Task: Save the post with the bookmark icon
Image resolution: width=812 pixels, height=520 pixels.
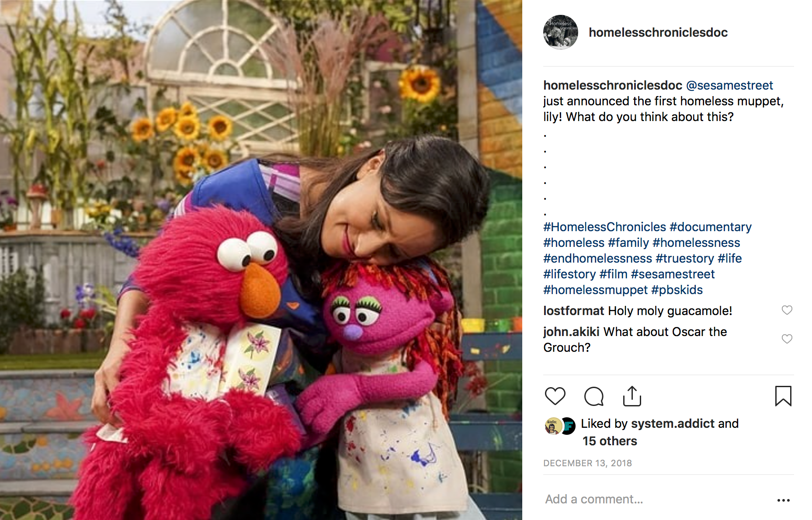Action: coord(783,396)
